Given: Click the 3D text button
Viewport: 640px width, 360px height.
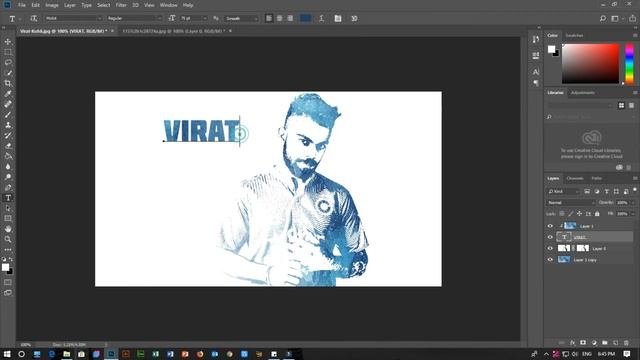Looking at the screenshot, I should click(354, 18).
